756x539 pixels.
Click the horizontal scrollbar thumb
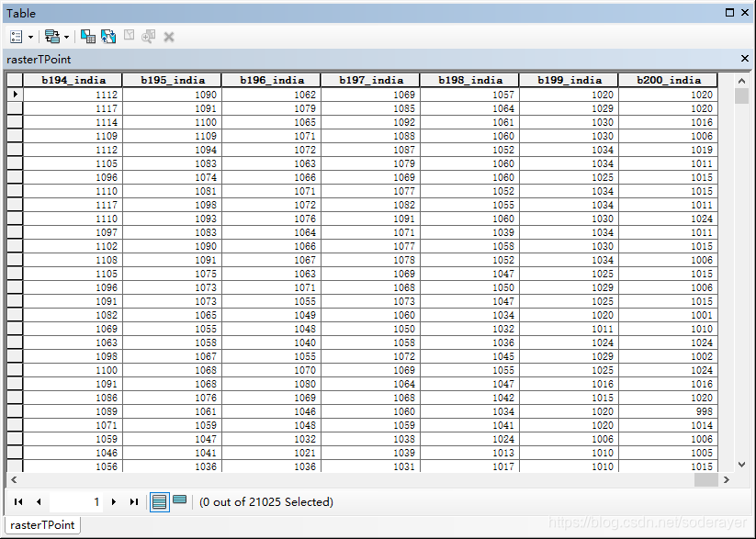(x=705, y=479)
